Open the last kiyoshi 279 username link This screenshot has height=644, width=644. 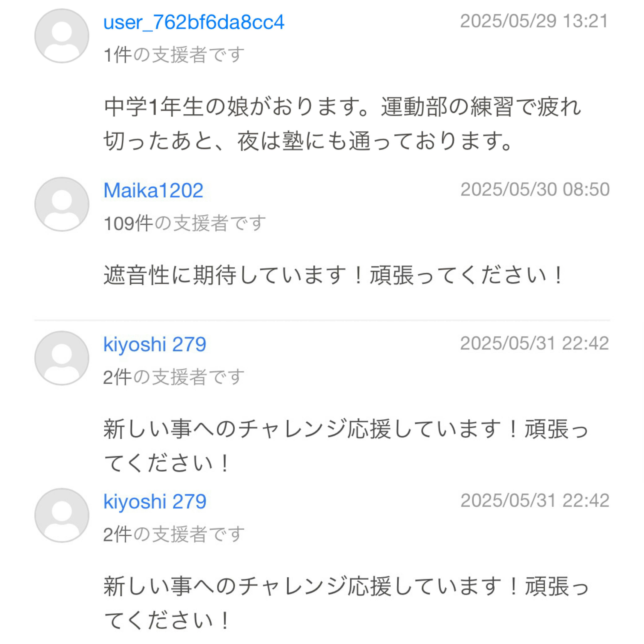click(x=155, y=501)
